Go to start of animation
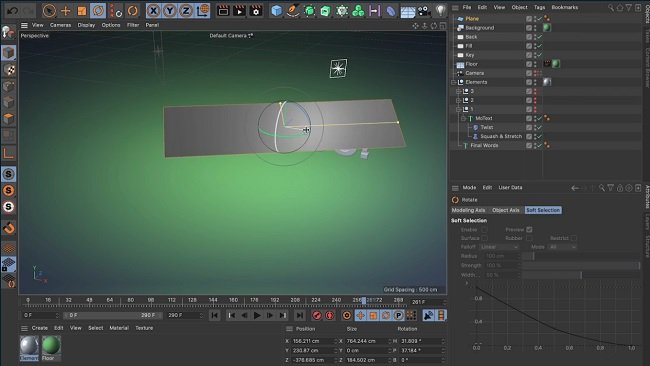This screenshot has width=650, height=366. click(x=215, y=316)
